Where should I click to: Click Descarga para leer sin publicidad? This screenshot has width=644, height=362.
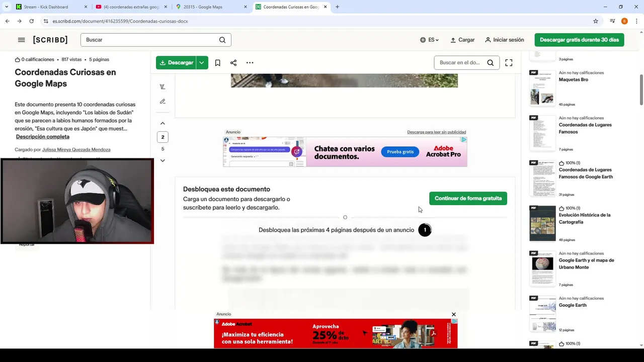pos(436,132)
